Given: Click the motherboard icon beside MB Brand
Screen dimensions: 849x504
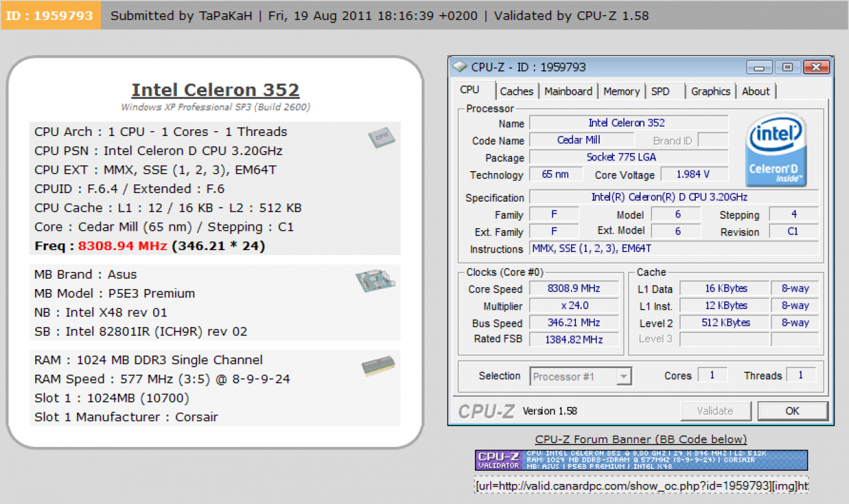Looking at the screenshot, I should (375, 281).
